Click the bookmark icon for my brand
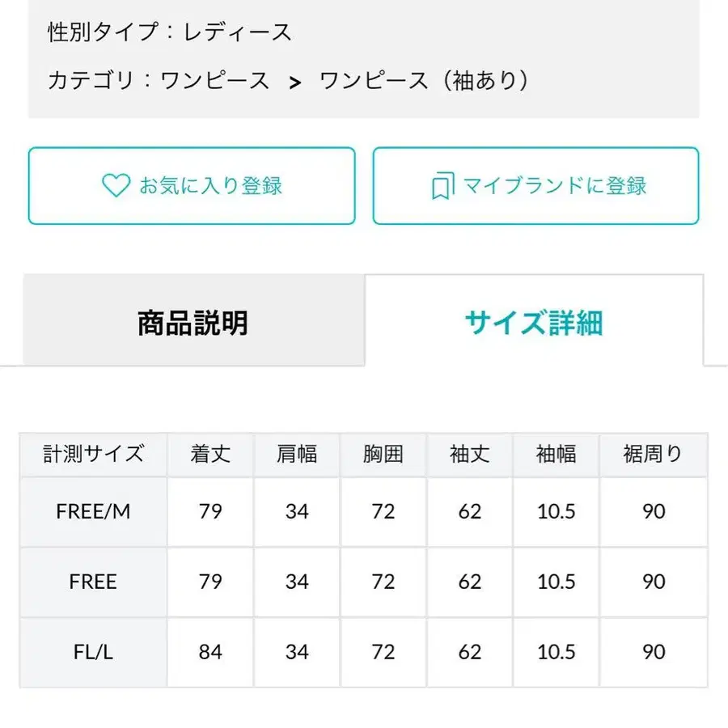The width and height of the screenshot is (728, 728). click(441, 186)
